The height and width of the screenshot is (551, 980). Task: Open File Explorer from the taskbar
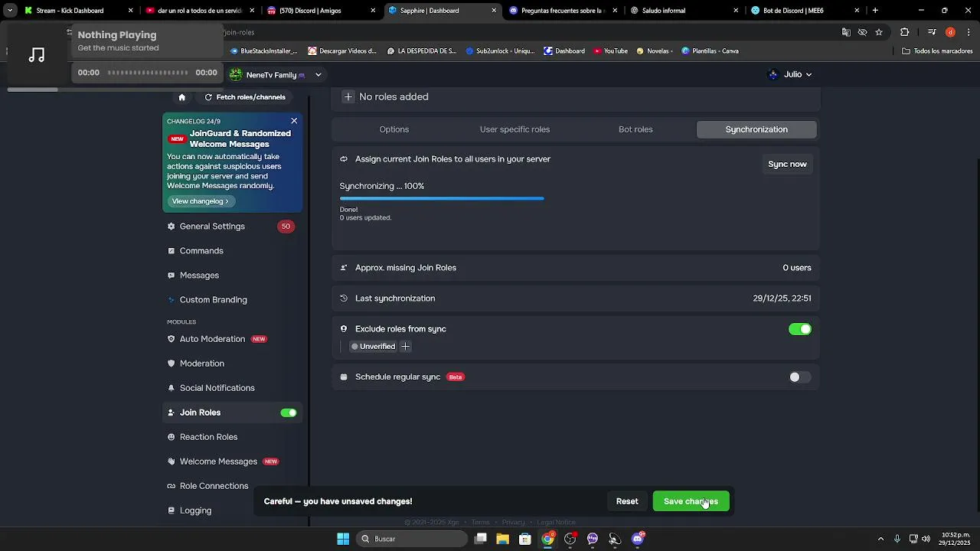503,539
